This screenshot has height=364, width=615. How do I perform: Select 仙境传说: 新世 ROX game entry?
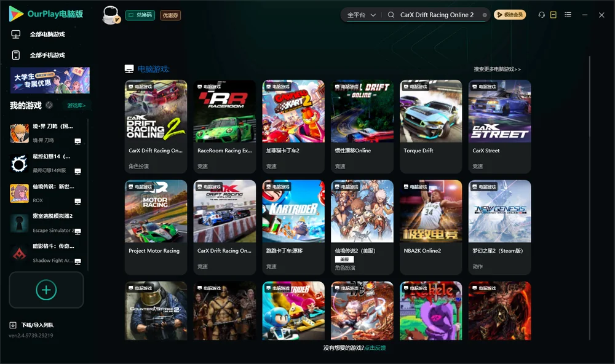[x=47, y=193]
